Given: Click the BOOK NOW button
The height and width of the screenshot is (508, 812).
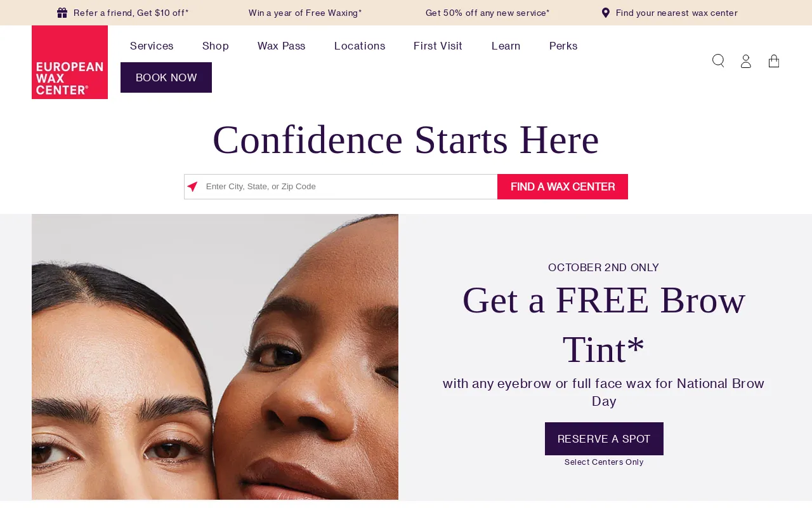Looking at the screenshot, I should pyautogui.click(x=166, y=77).
